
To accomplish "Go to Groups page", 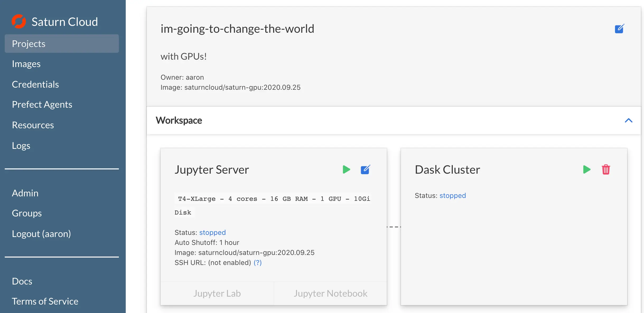I will pos(27,213).
